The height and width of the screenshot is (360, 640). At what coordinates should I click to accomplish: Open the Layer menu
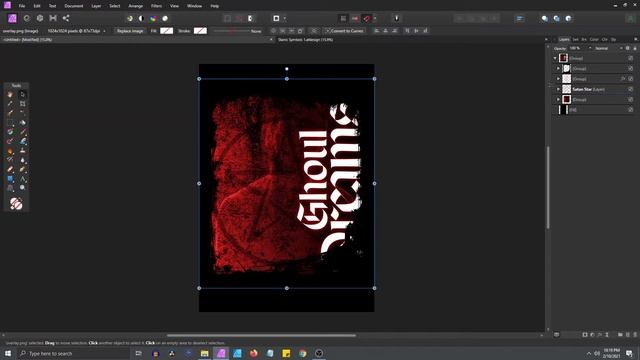click(x=96, y=6)
